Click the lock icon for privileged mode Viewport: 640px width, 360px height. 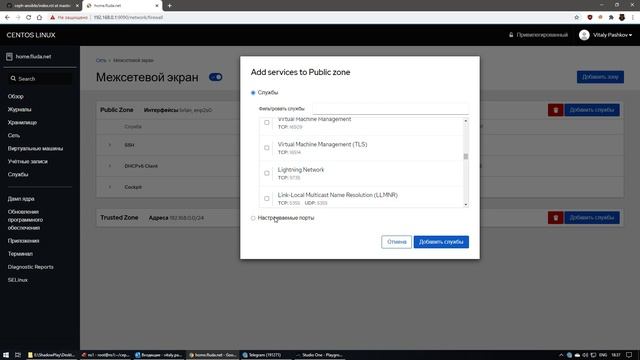[x=511, y=35]
